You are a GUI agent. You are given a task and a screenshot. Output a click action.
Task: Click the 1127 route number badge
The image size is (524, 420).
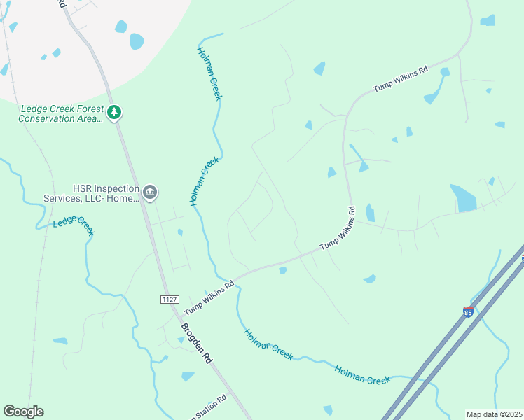pyautogui.click(x=170, y=300)
